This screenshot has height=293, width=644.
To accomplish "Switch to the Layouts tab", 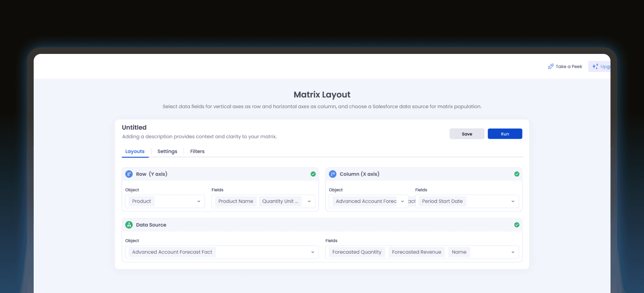I will click(135, 151).
